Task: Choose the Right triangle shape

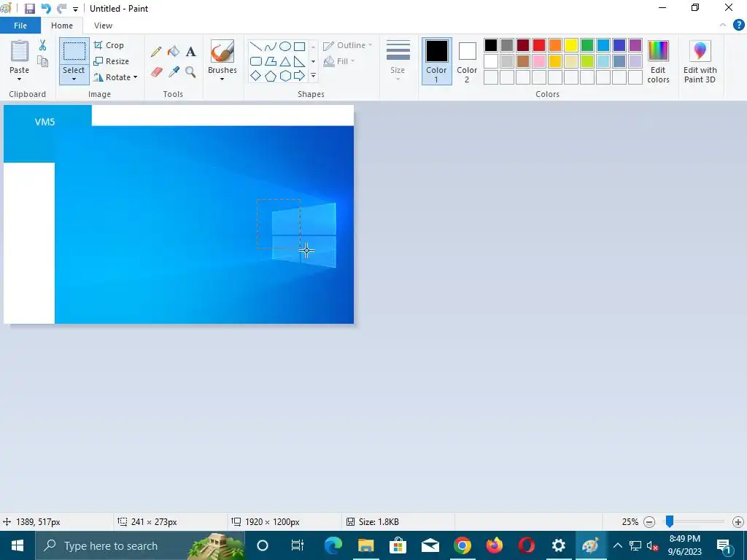Action: tap(299, 61)
